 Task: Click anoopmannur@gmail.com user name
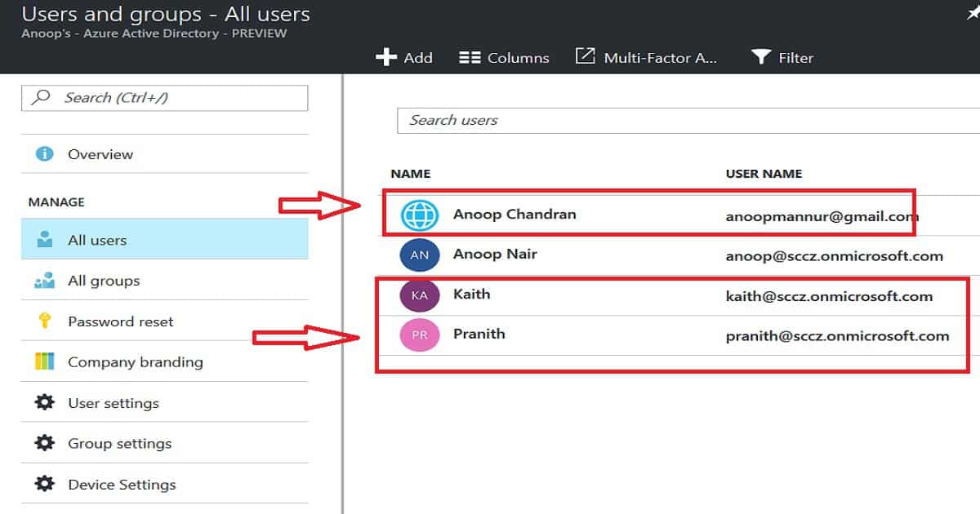(822, 217)
